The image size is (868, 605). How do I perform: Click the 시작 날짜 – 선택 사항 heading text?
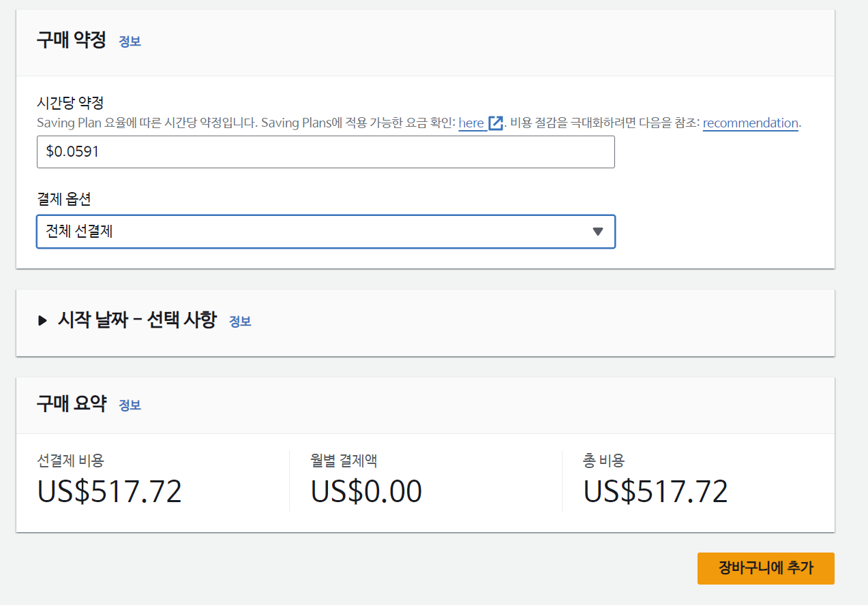point(137,320)
